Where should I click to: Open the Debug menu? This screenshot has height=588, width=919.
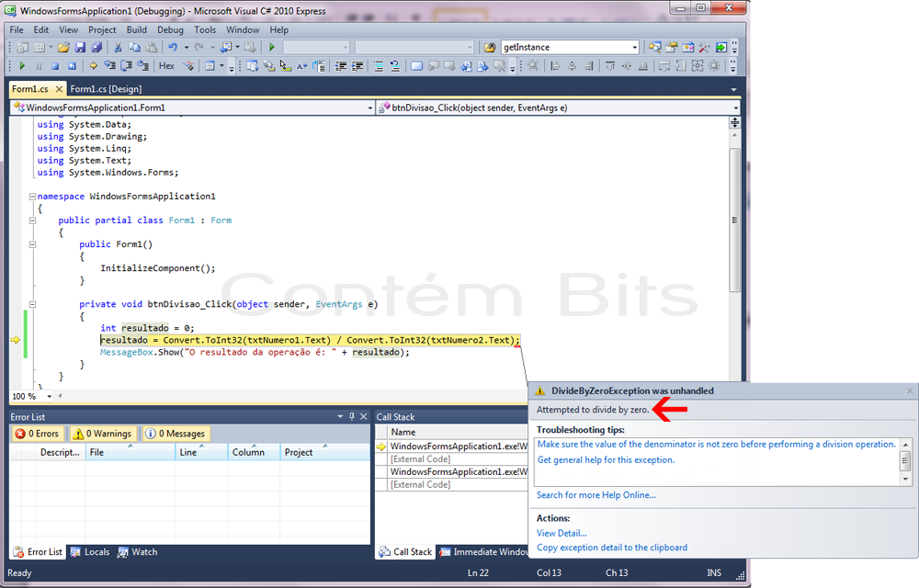pyautogui.click(x=170, y=30)
